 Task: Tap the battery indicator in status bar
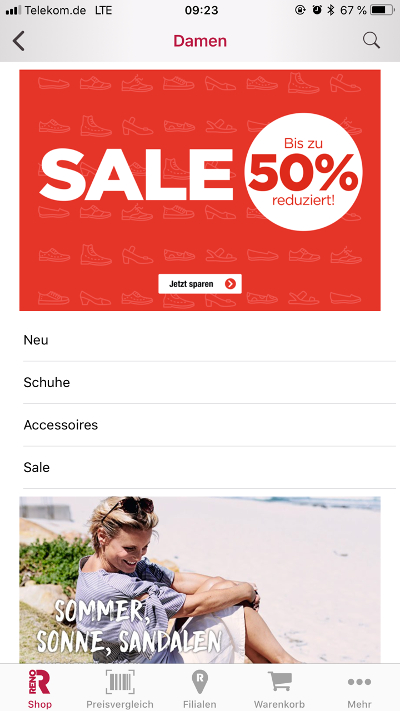pyautogui.click(x=382, y=10)
